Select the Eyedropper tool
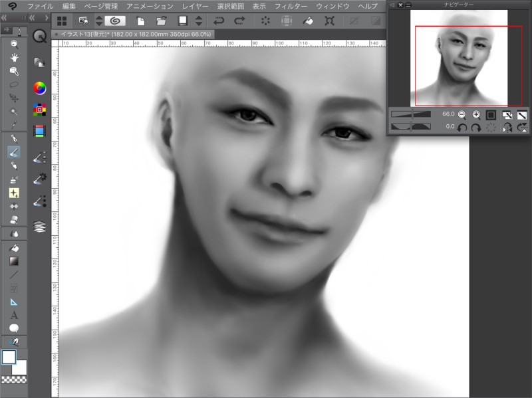The height and width of the screenshot is (398, 532). coord(14,125)
